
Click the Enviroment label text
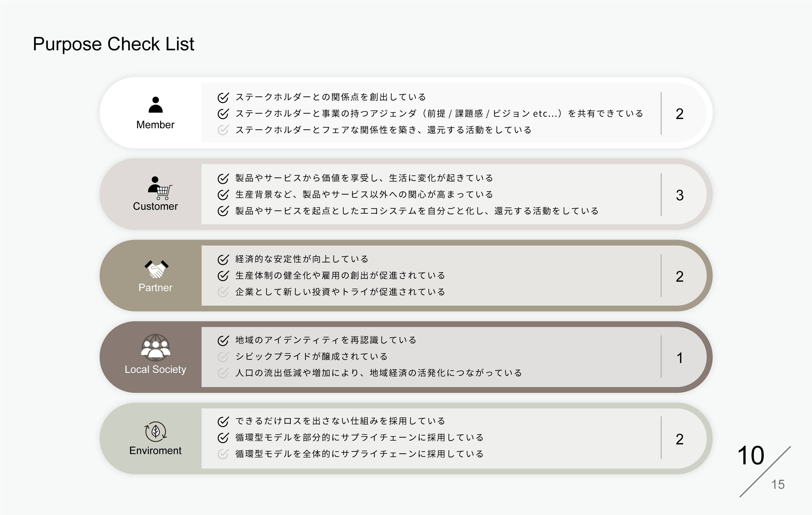pyautogui.click(x=155, y=451)
